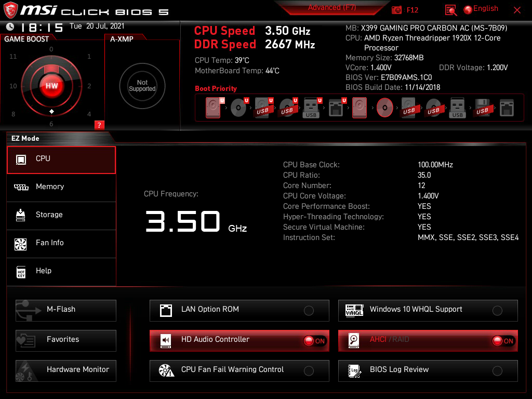
Task: Switch to Advanced (F7) mode
Action: click(332, 7)
